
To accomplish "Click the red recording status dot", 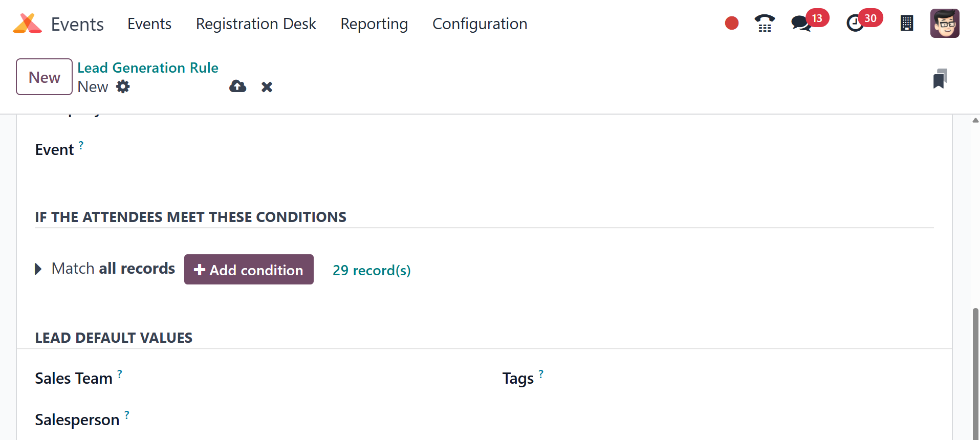I will (732, 23).
